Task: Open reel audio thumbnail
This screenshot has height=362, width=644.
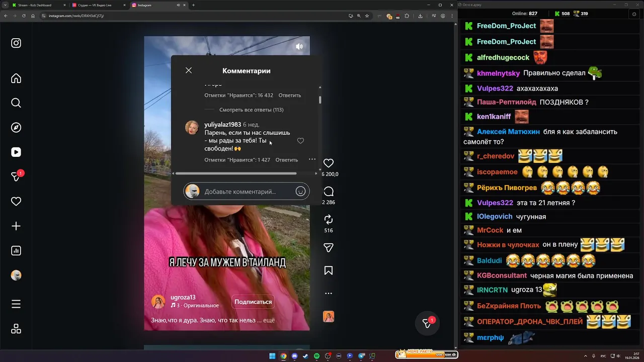Action: click(x=329, y=317)
